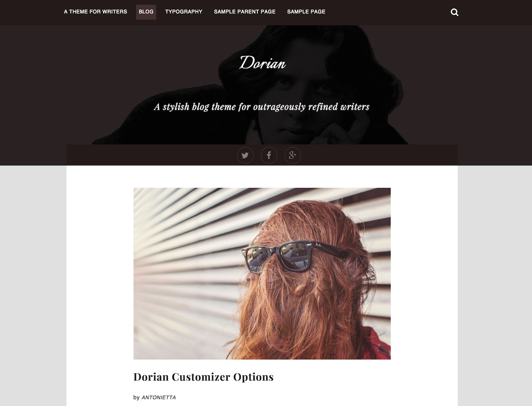Go to A Theme For Writers page
This screenshot has height=406, width=532.
click(95, 12)
